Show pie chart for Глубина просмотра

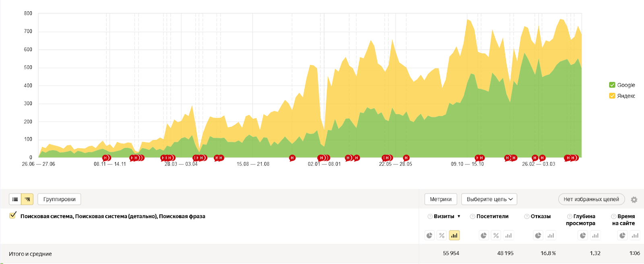coord(583,235)
